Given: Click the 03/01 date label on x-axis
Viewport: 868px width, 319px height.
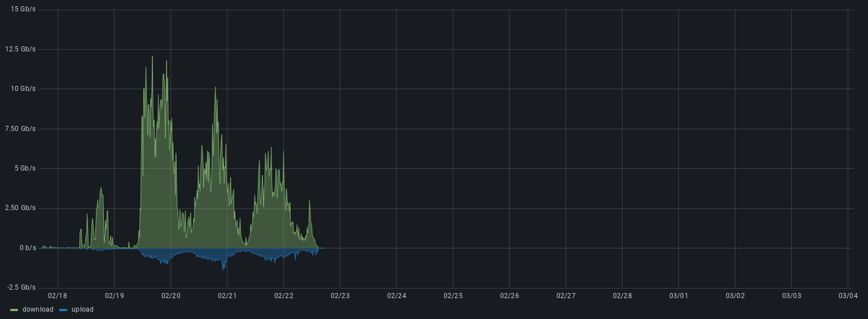Looking at the screenshot, I should pyautogui.click(x=678, y=296).
